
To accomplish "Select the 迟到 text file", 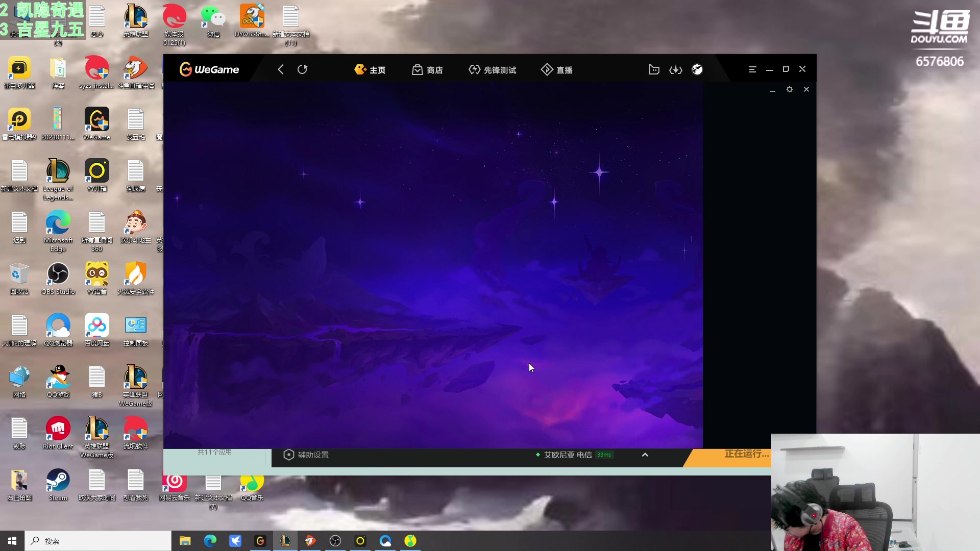I will [19, 228].
